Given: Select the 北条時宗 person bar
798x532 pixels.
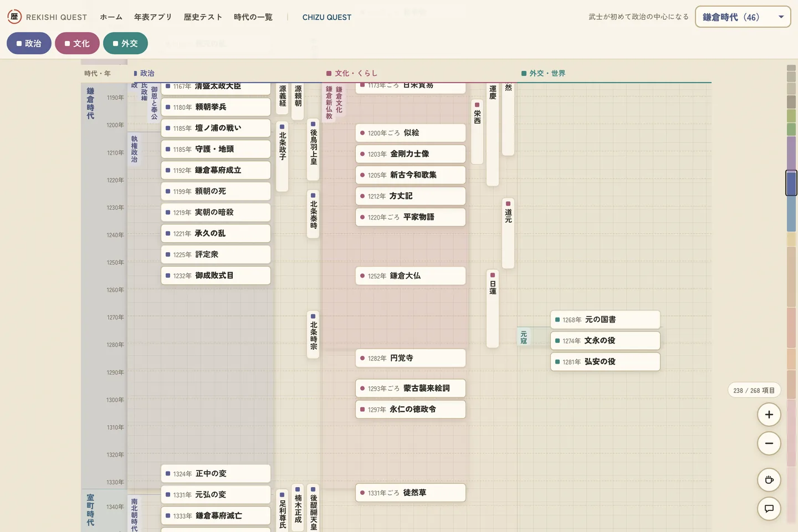Looking at the screenshot, I should tap(313, 335).
